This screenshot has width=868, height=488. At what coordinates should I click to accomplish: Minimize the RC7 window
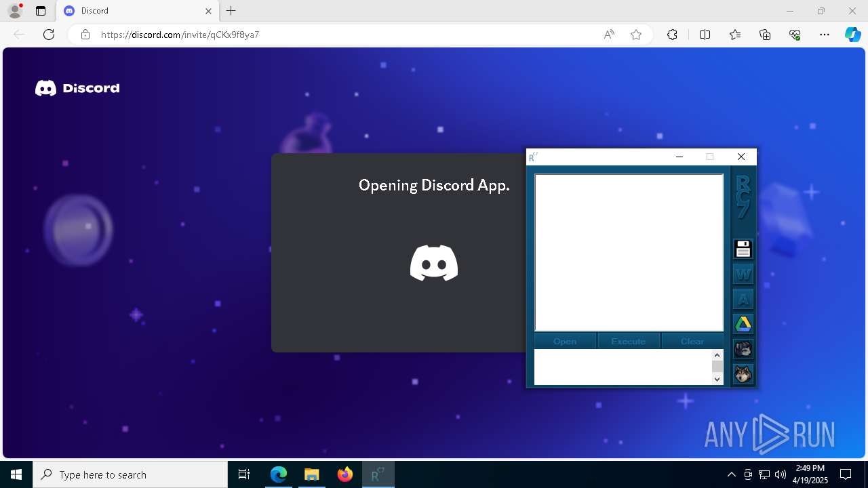coord(679,157)
